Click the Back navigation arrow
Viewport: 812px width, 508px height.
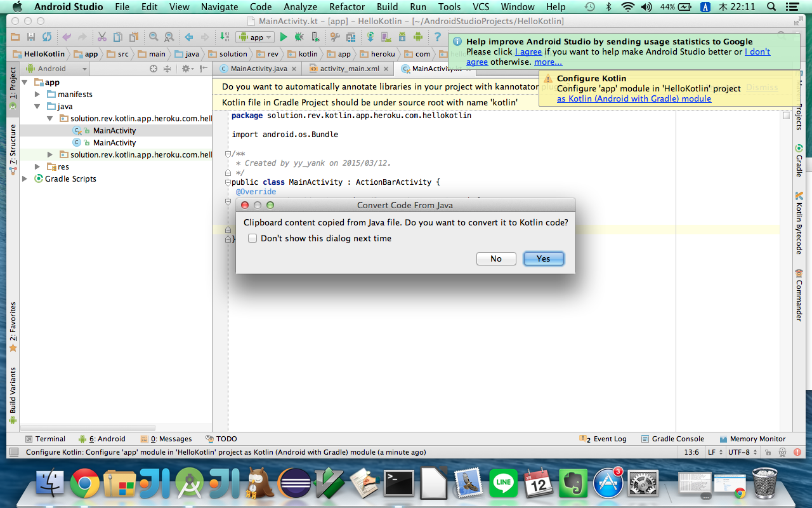[188, 37]
